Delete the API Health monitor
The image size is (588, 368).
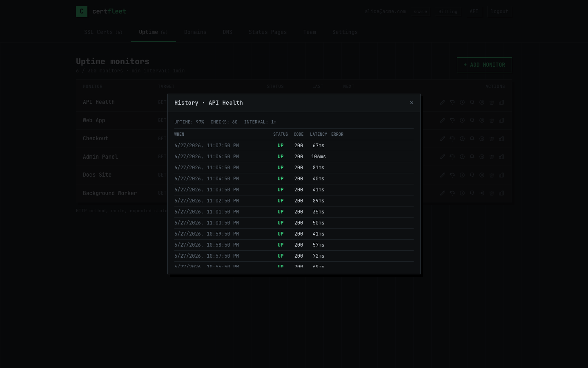[492, 102]
